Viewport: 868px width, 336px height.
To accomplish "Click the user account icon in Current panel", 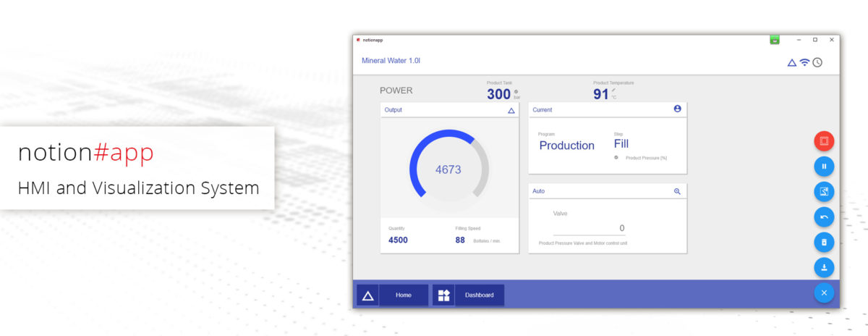I will [x=677, y=109].
